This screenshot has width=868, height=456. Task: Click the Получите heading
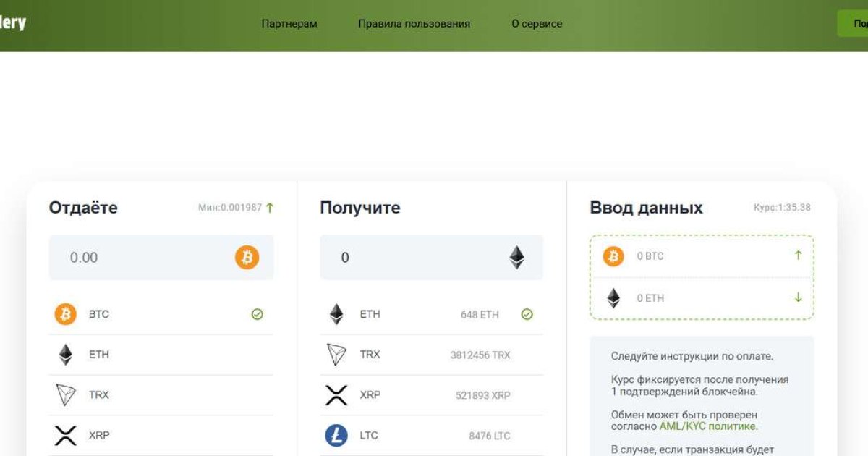tap(360, 208)
